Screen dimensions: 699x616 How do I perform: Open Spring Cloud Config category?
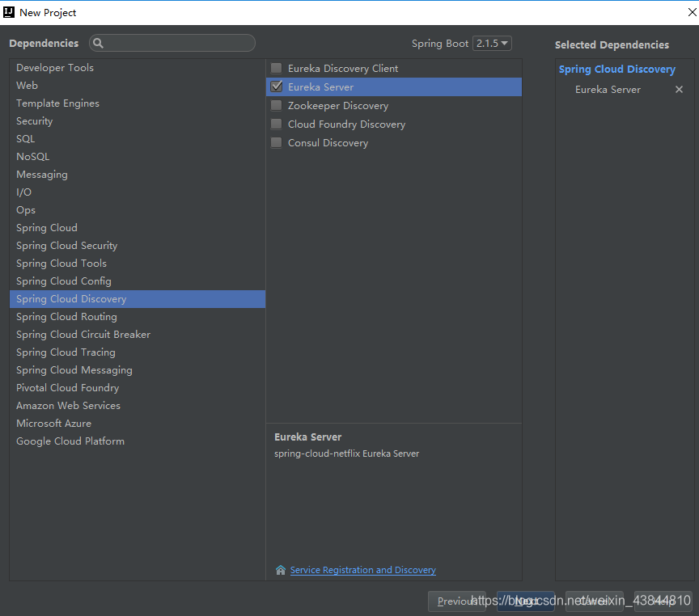click(x=138, y=281)
